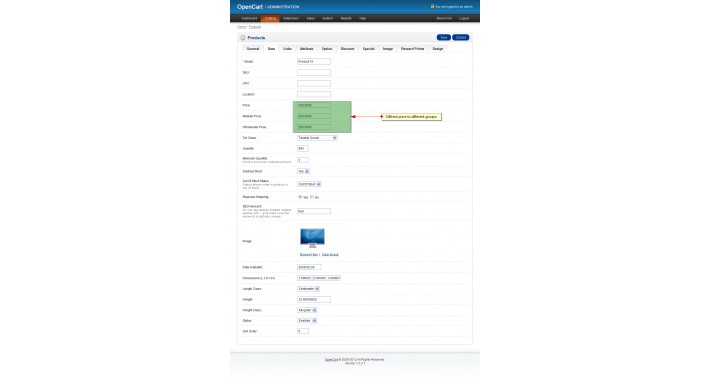710x380 pixels.
Task: Click the Dimensions length field
Action: tap(304, 278)
